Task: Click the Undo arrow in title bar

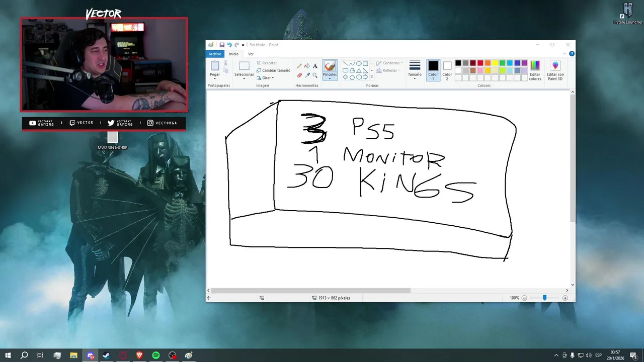Action: (x=229, y=45)
